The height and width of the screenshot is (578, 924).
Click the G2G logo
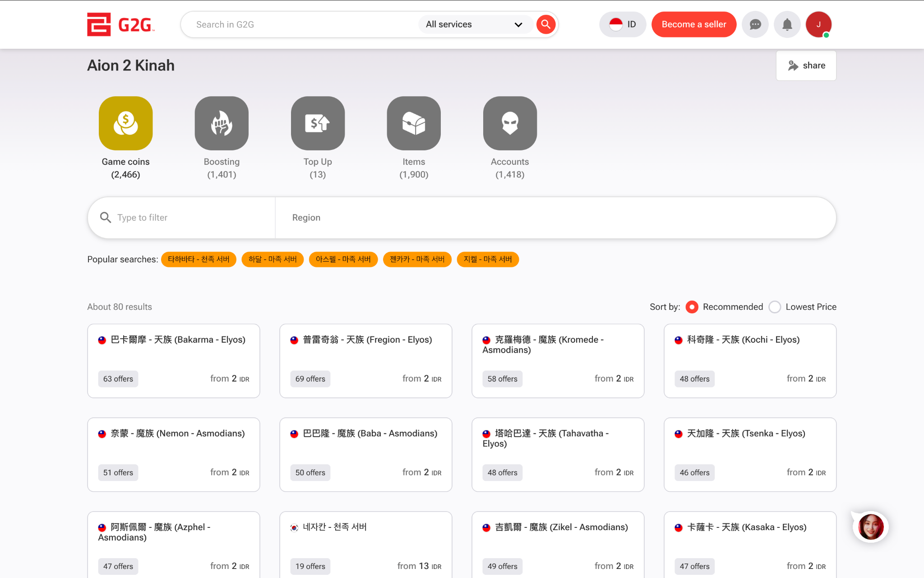coord(121,24)
